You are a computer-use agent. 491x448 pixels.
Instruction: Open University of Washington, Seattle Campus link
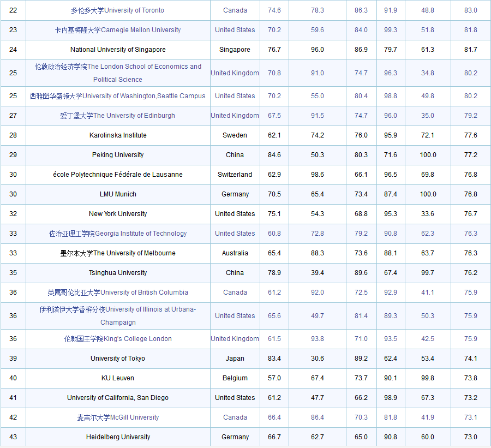[x=117, y=96]
